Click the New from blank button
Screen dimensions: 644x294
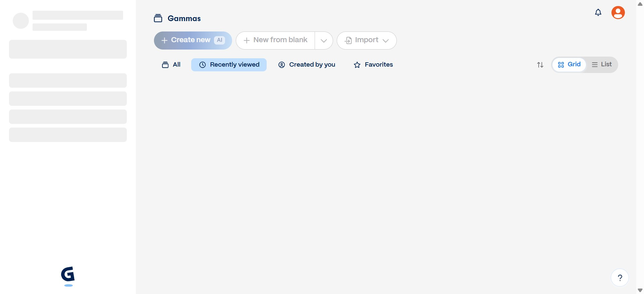pyautogui.click(x=275, y=41)
